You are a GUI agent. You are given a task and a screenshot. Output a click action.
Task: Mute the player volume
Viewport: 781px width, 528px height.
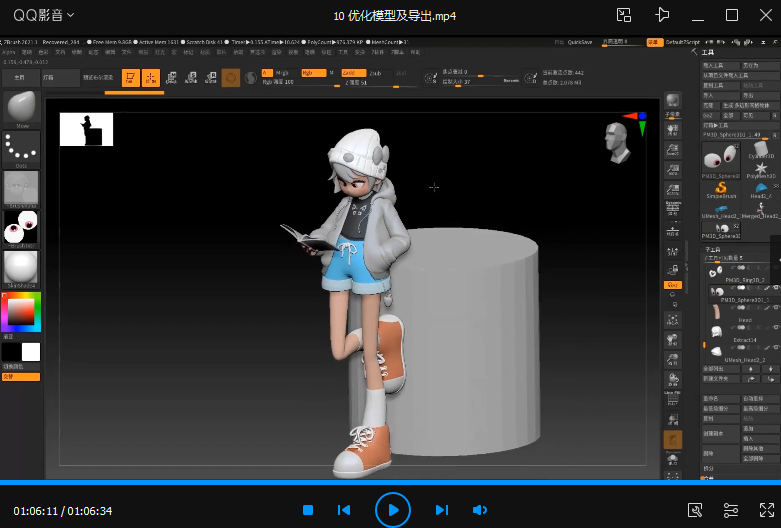(x=480, y=510)
